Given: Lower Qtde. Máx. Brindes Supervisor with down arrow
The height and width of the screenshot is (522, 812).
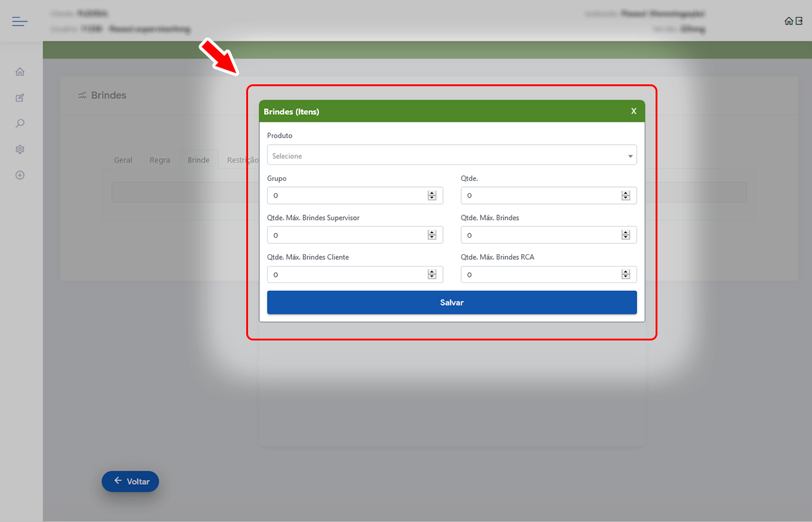Looking at the screenshot, I should pos(432,238).
